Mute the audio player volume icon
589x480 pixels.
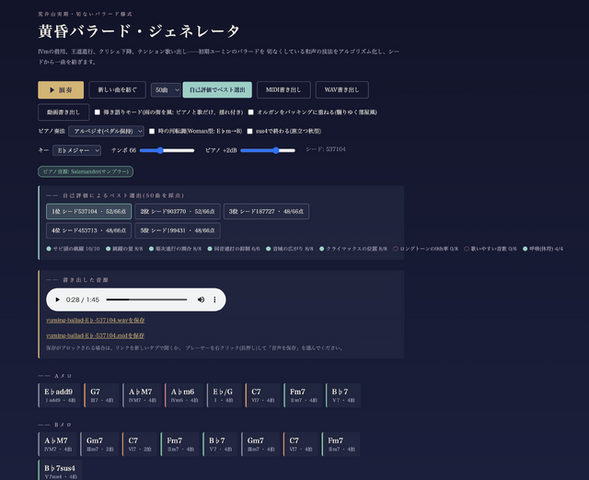(x=201, y=300)
